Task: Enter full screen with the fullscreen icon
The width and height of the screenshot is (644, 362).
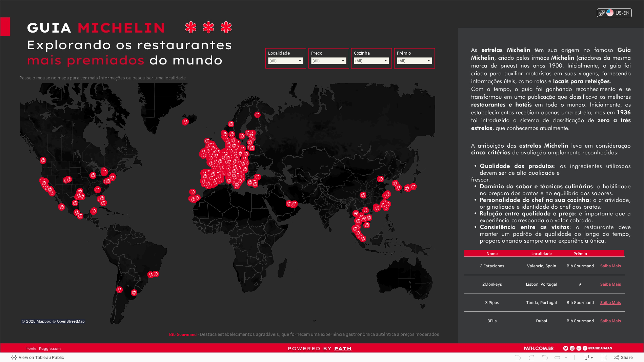Action: point(604,358)
